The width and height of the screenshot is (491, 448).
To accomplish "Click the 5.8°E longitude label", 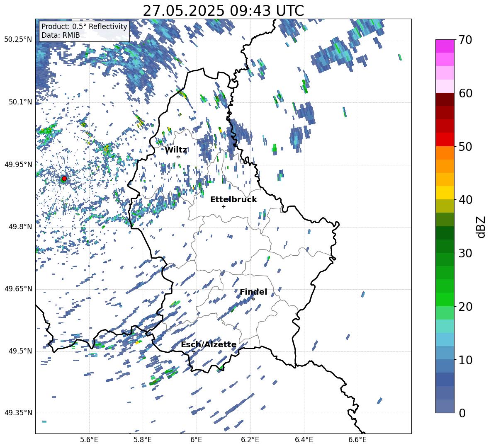I will (x=143, y=440).
